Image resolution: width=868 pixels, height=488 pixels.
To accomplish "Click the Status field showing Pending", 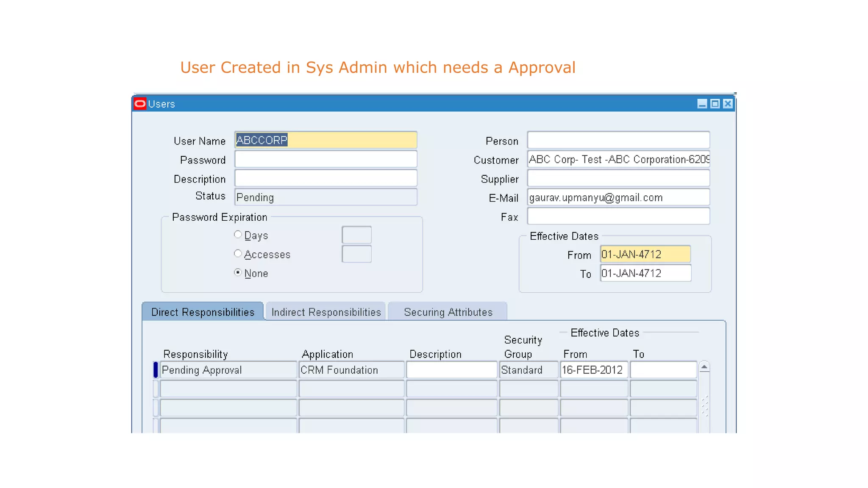I will (325, 197).
